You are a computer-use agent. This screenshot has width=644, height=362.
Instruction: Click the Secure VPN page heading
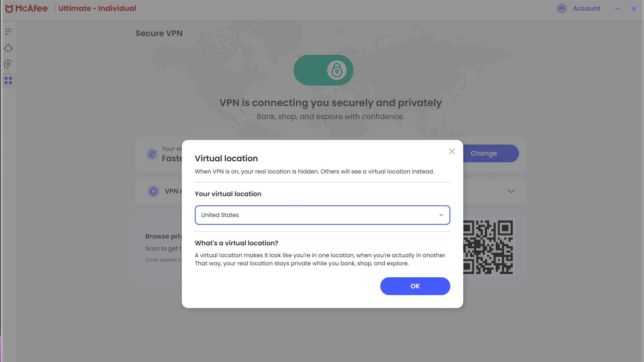pyautogui.click(x=159, y=33)
